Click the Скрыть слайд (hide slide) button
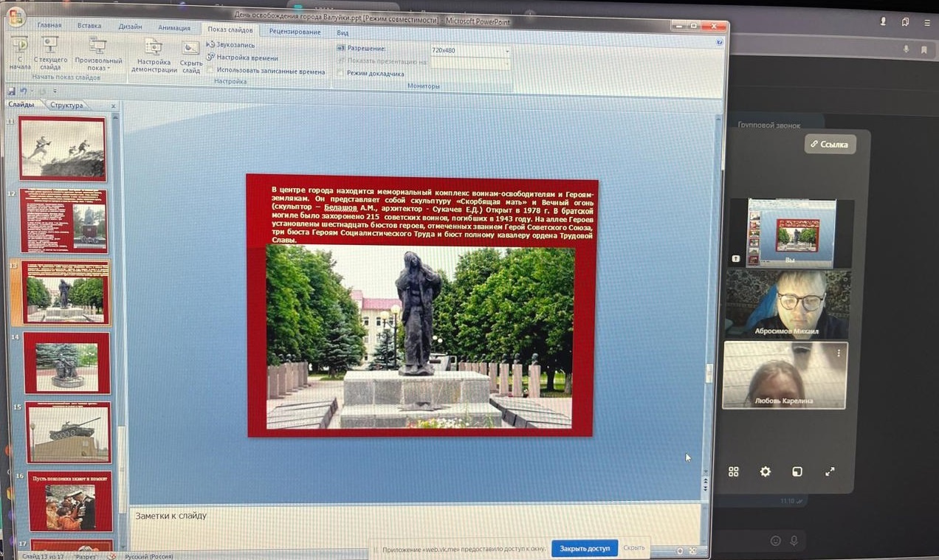Screen dimensions: 939x560 click(190, 57)
